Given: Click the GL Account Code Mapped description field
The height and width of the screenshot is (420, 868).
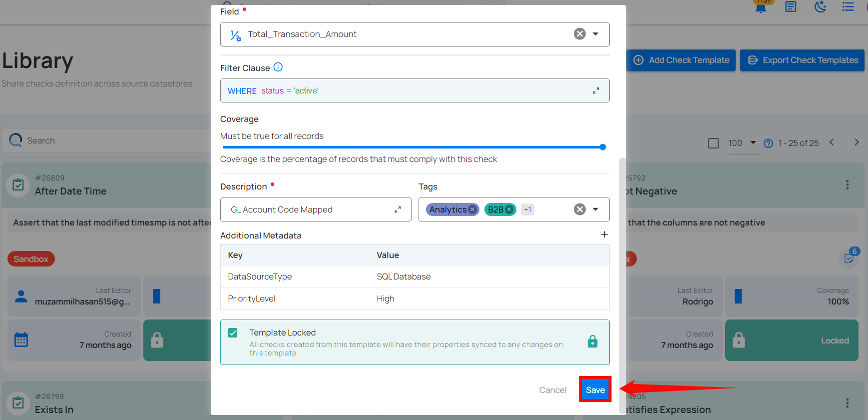Looking at the screenshot, I should [316, 209].
